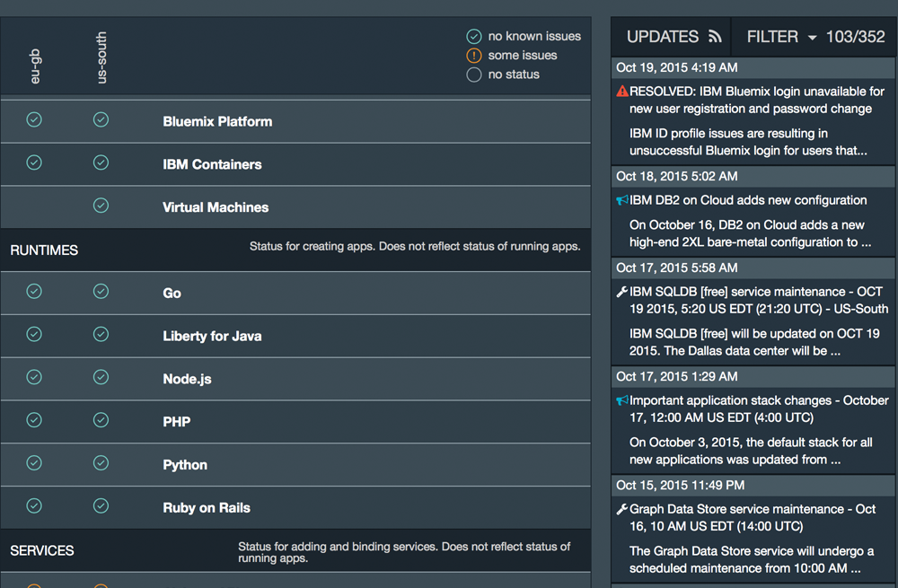
Task: Click wrench icon on IBM SQLDB maintenance update
Action: click(622, 292)
